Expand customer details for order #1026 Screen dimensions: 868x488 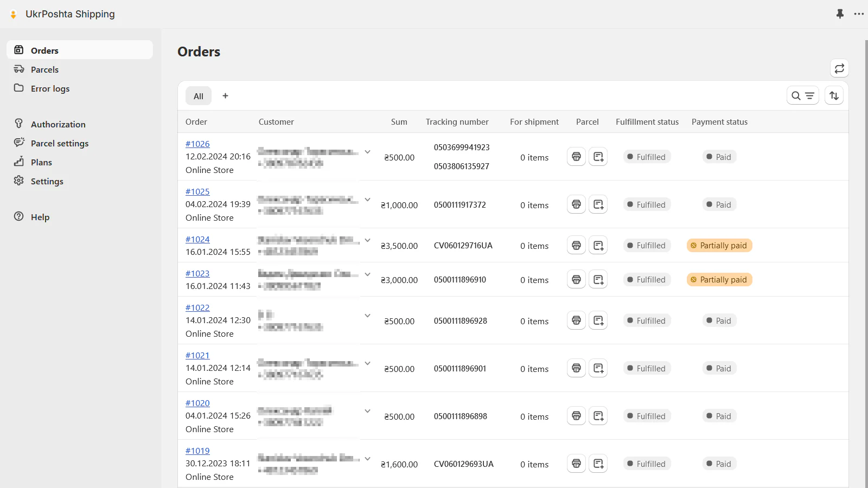point(367,152)
